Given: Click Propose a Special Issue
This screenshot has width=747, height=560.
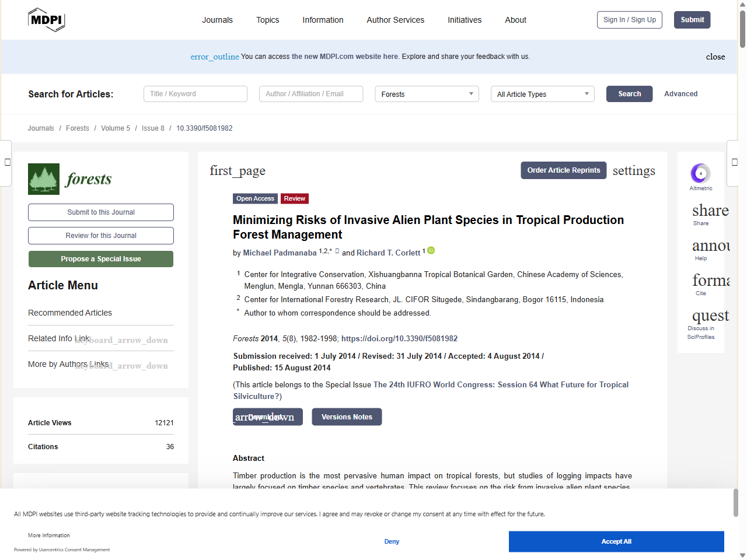Looking at the screenshot, I should tap(101, 259).
